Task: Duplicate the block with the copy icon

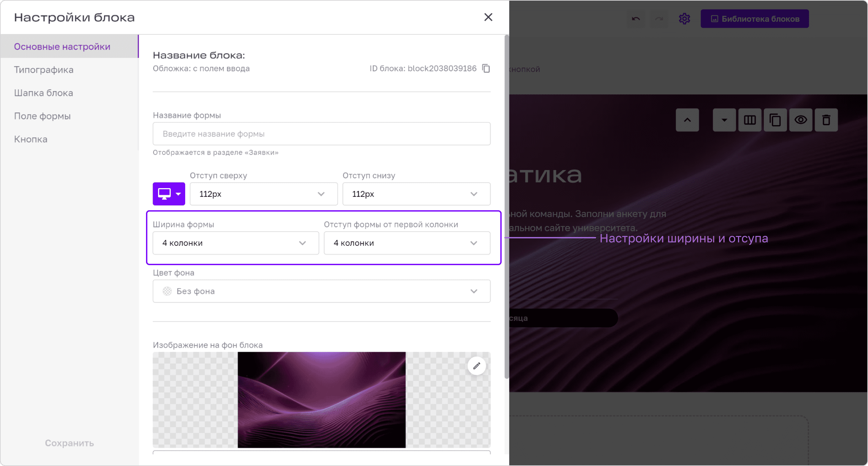Action: pyautogui.click(x=775, y=120)
